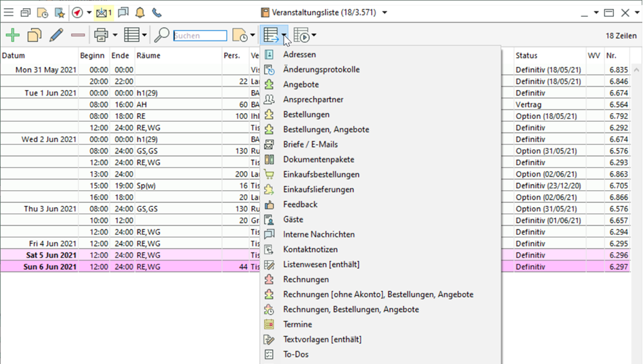Expand the printer dropdown arrow

pos(115,35)
